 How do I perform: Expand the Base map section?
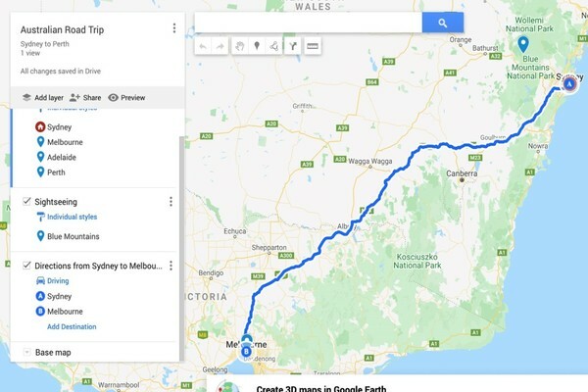(x=26, y=352)
